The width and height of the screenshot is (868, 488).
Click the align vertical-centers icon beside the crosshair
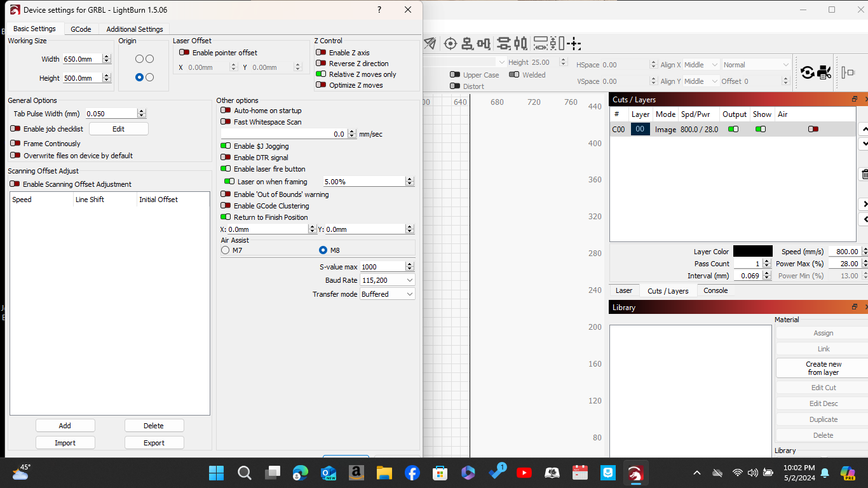coord(467,43)
